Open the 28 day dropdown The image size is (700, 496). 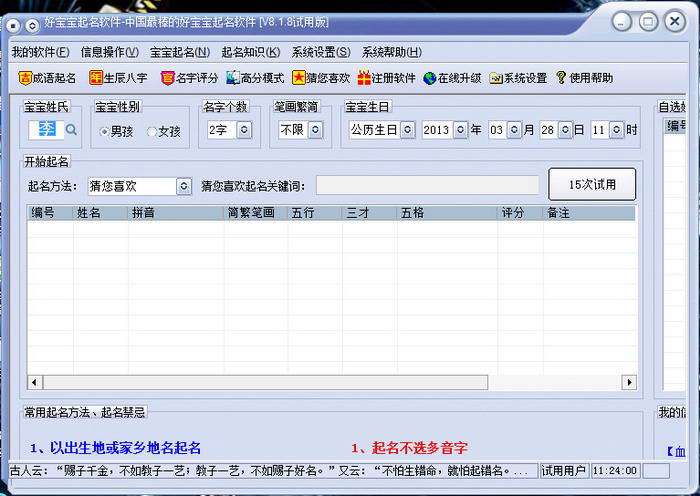tap(565, 130)
